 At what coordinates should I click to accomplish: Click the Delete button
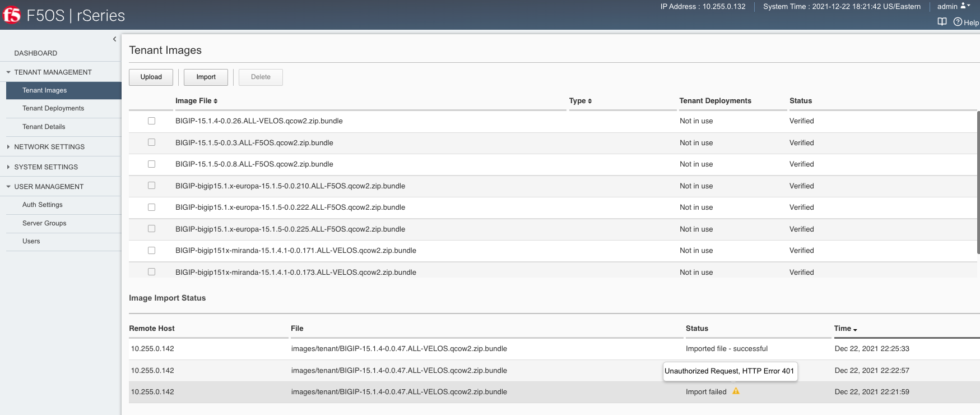coord(261,77)
